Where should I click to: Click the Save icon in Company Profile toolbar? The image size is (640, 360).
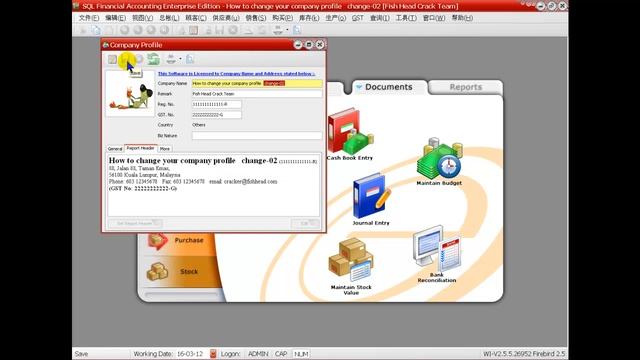[x=126, y=60]
